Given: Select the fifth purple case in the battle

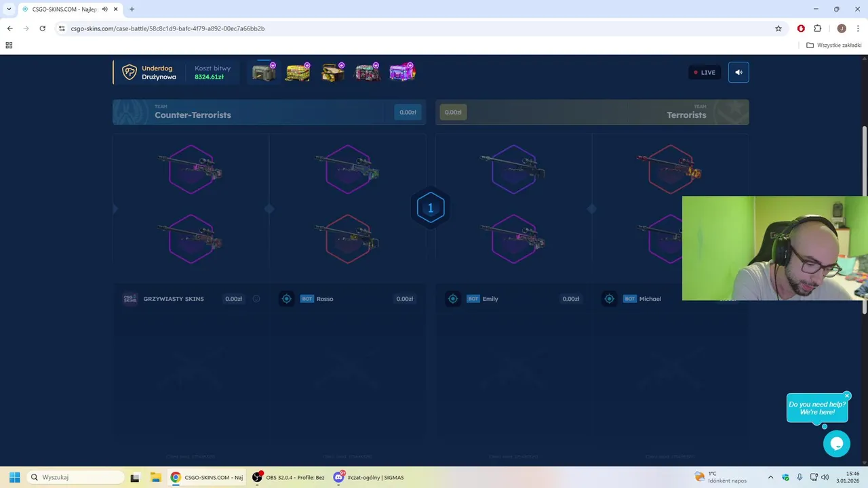Looking at the screenshot, I should coord(401,72).
